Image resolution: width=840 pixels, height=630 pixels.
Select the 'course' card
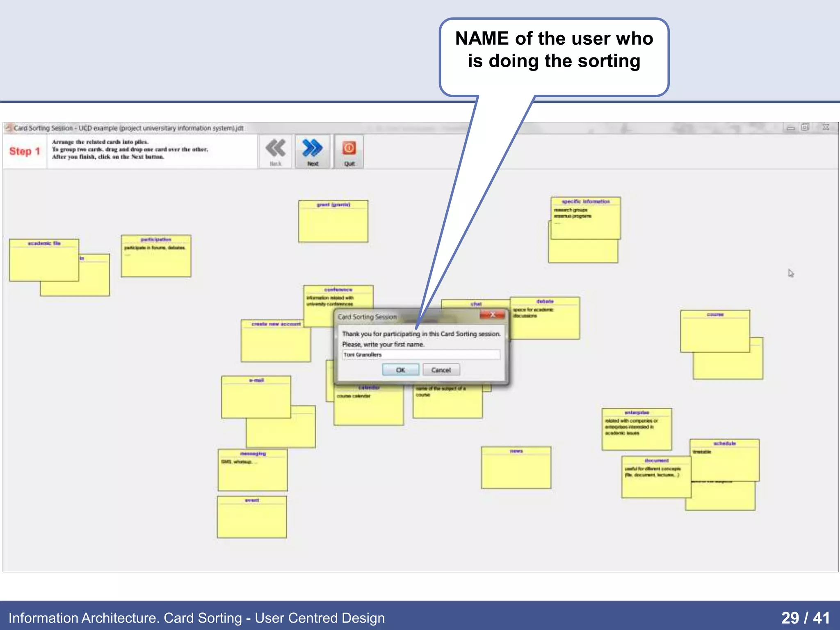tap(715, 331)
